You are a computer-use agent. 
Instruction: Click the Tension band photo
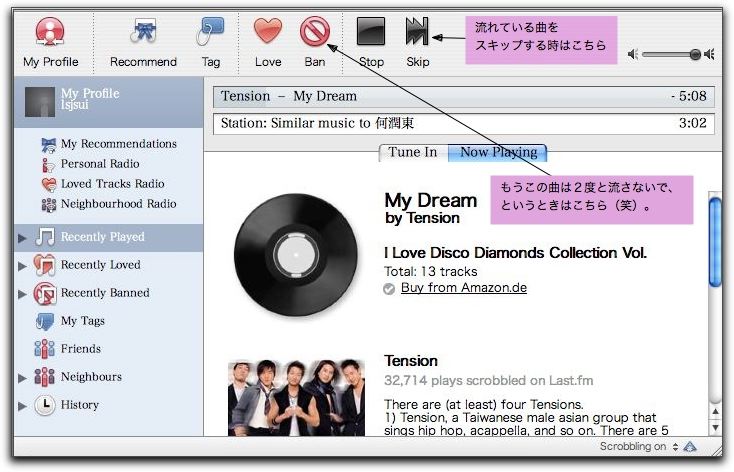[x=296, y=398]
